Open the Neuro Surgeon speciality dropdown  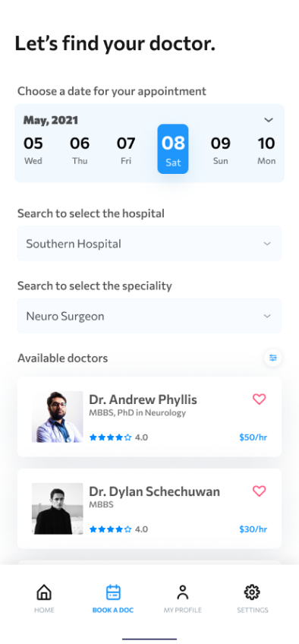point(149,316)
